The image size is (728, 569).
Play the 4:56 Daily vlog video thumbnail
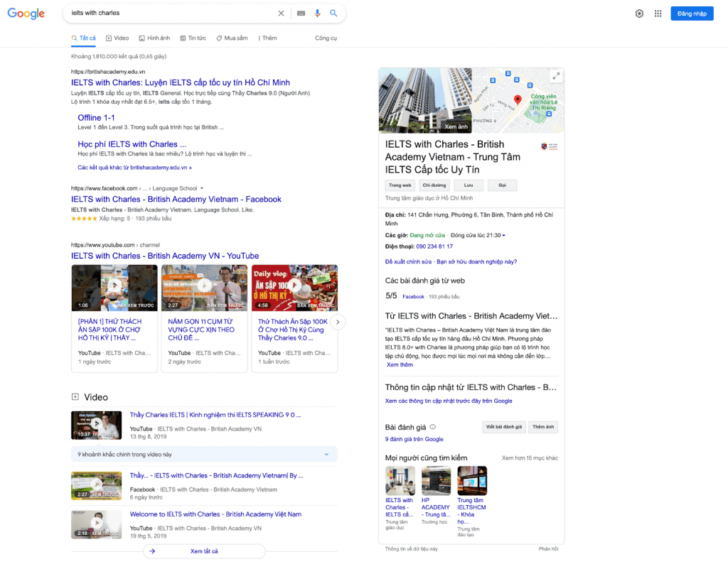pos(294,288)
